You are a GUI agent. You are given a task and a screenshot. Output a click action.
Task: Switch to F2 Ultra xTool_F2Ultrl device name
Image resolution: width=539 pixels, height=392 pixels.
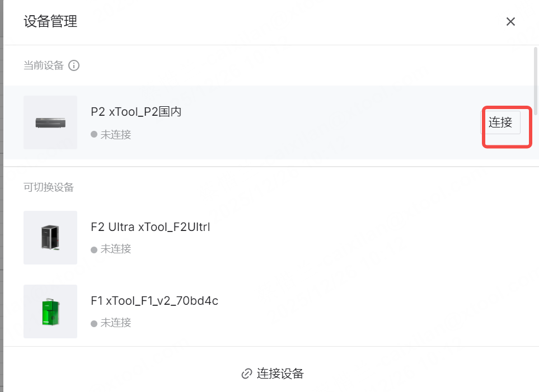click(x=150, y=227)
